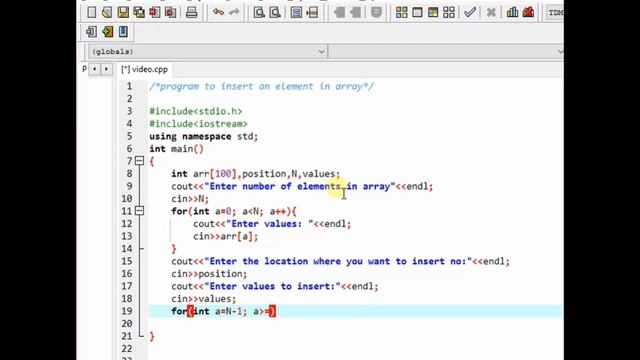Click the Goto line icon
Screen dimensions: 640x360
click(312, 12)
